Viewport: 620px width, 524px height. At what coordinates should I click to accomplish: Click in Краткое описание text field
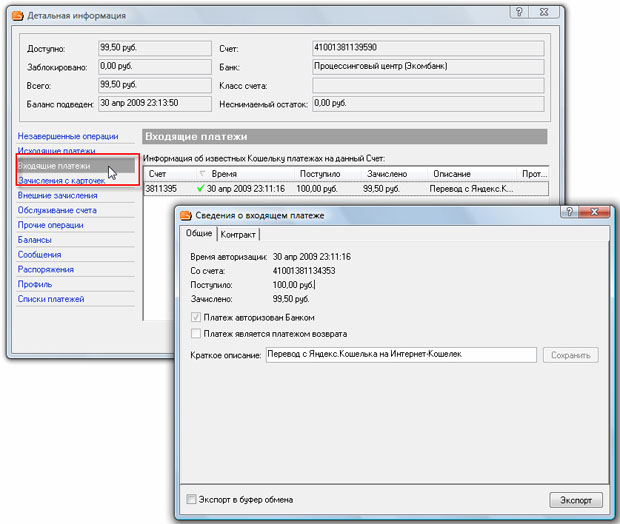pos(401,355)
